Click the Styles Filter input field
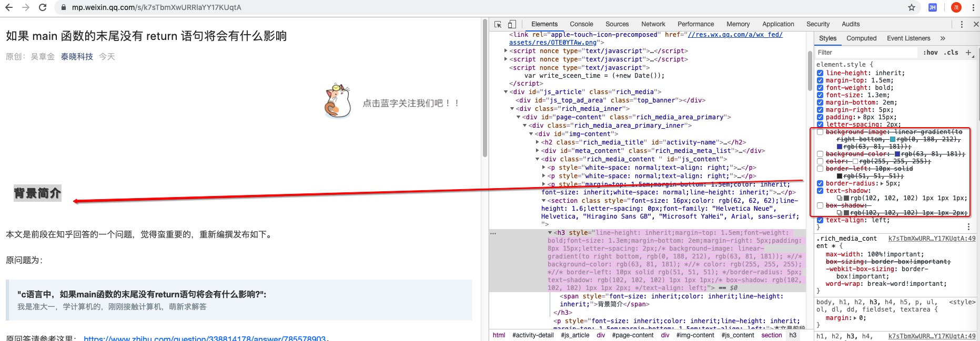 point(867,53)
